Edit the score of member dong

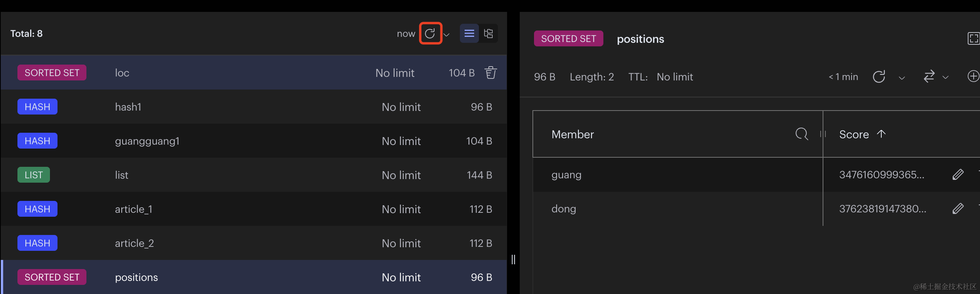pos(958,209)
